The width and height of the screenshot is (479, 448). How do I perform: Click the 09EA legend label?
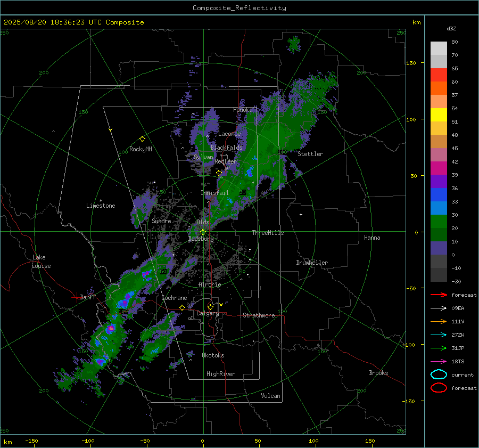tap(458, 308)
